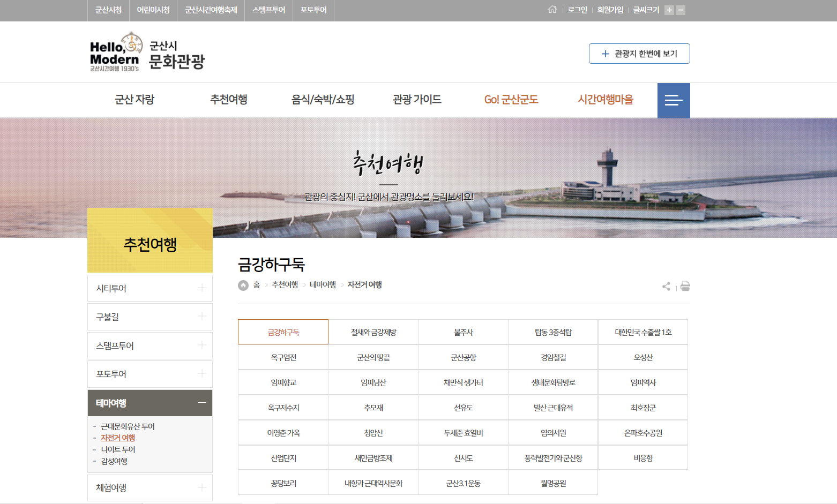Decrease text size with the minus icon
This screenshot has height=504, width=837.
click(x=681, y=10)
